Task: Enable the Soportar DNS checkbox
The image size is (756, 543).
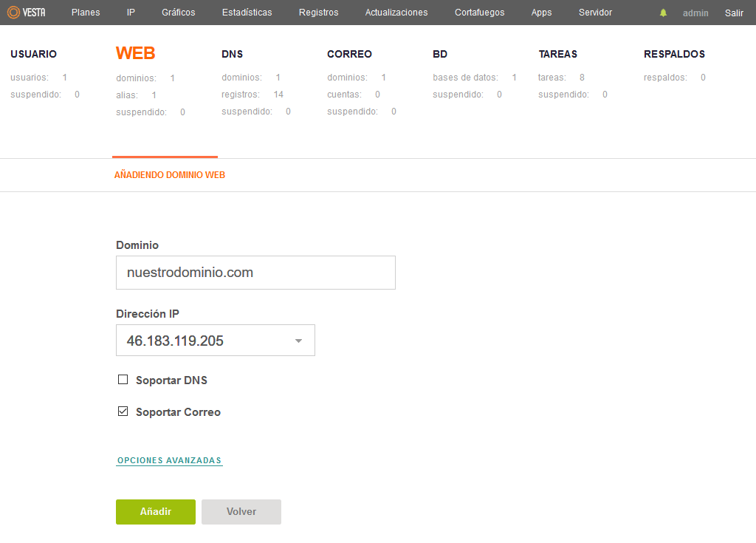Action: 123,380
